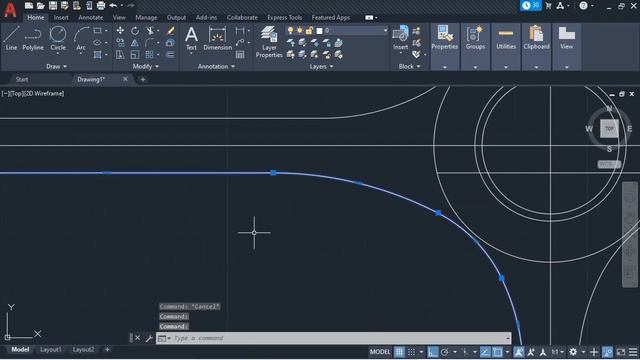Add a new drawing tab

[x=143, y=80]
